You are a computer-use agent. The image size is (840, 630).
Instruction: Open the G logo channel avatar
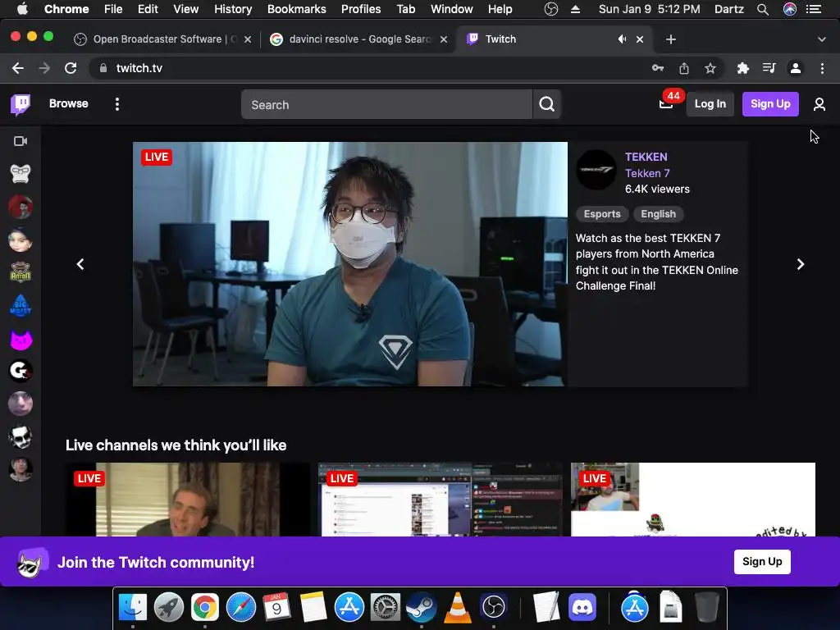[21, 371]
